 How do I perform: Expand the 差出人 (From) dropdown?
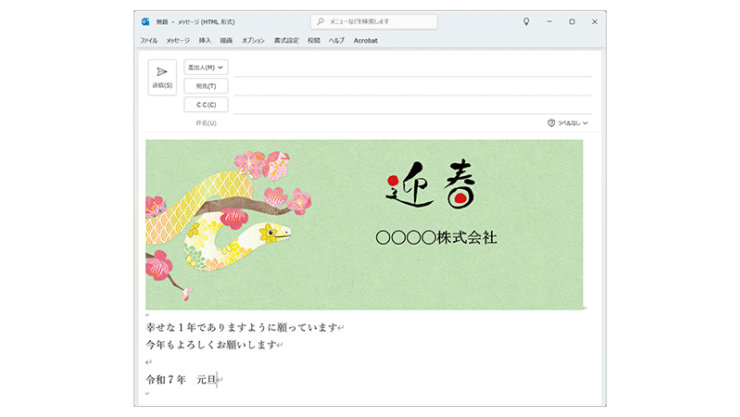coord(206,67)
